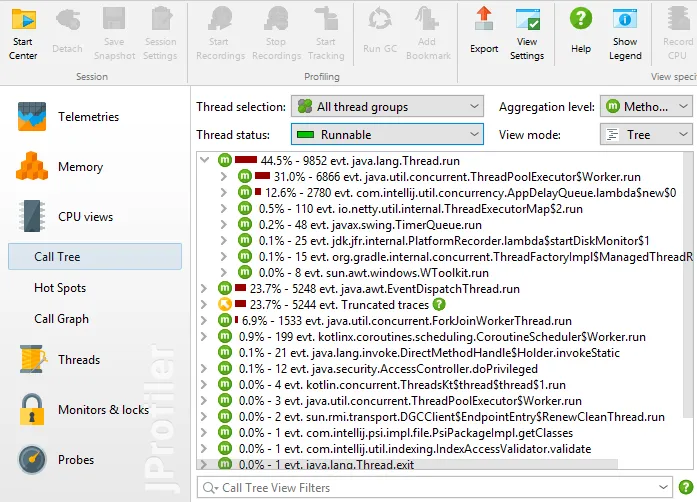The width and height of the screenshot is (697, 502).
Task: Select the RenewCleanThread.run row
Action: [441, 417]
